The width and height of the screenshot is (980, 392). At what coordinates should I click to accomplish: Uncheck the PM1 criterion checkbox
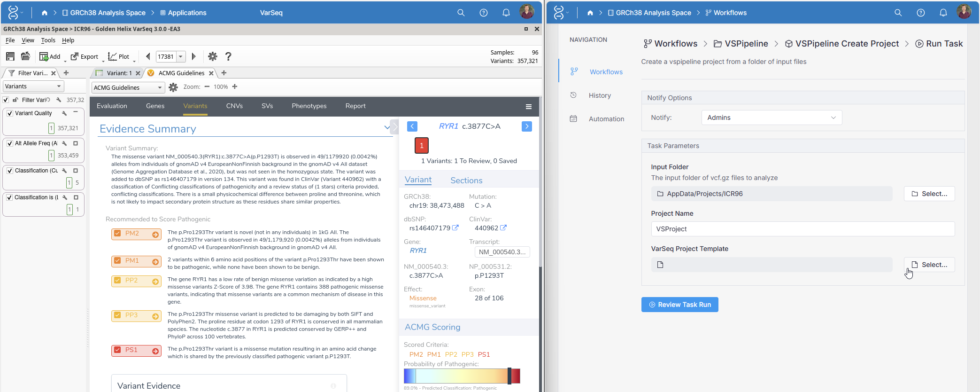pyautogui.click(x=117, y=260)
